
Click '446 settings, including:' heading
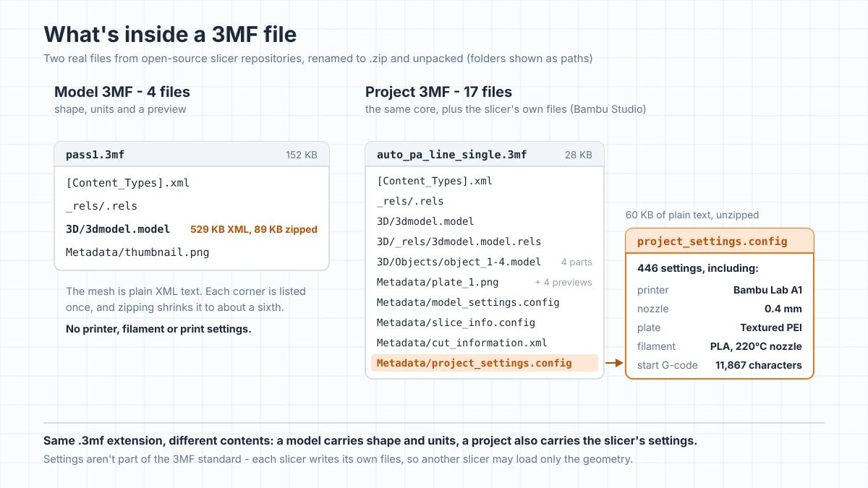coord(697,268)
